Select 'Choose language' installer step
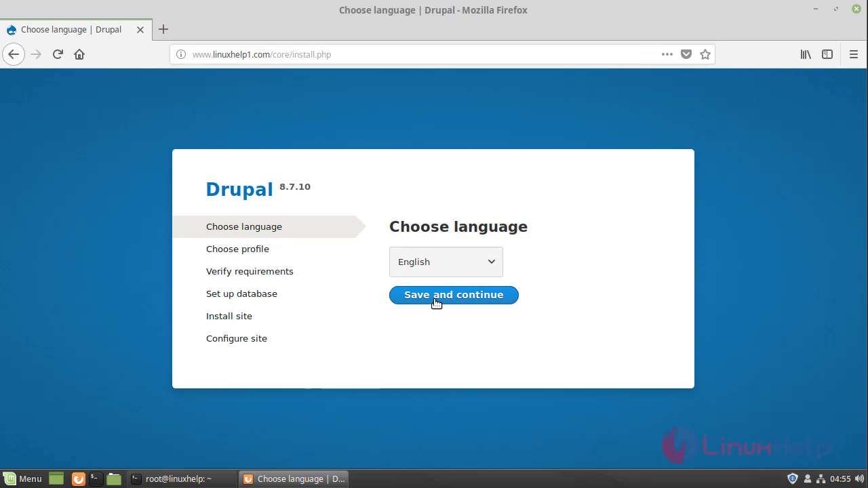This screenshot has height=488, width=868. coord(244,226)
